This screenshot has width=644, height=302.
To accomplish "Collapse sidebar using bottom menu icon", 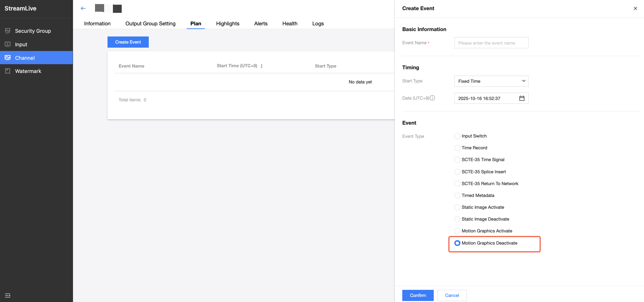I will [7, 296].
